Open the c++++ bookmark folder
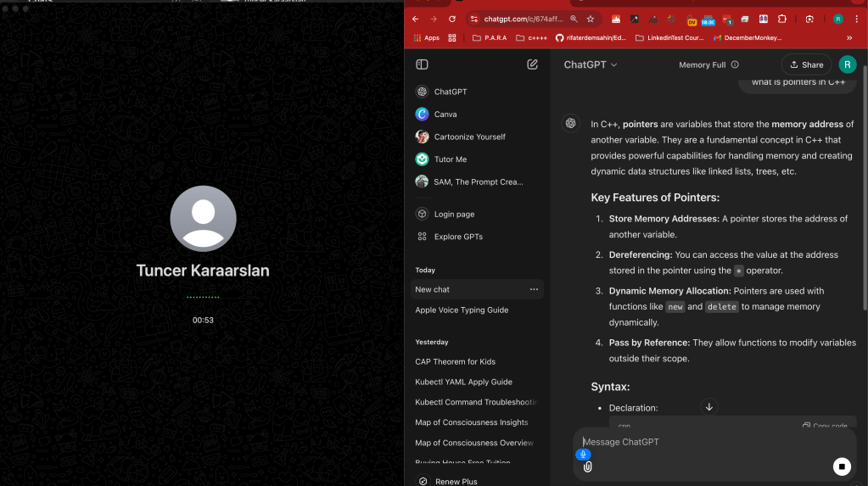 pyautogui.click(x=531, y=37)
